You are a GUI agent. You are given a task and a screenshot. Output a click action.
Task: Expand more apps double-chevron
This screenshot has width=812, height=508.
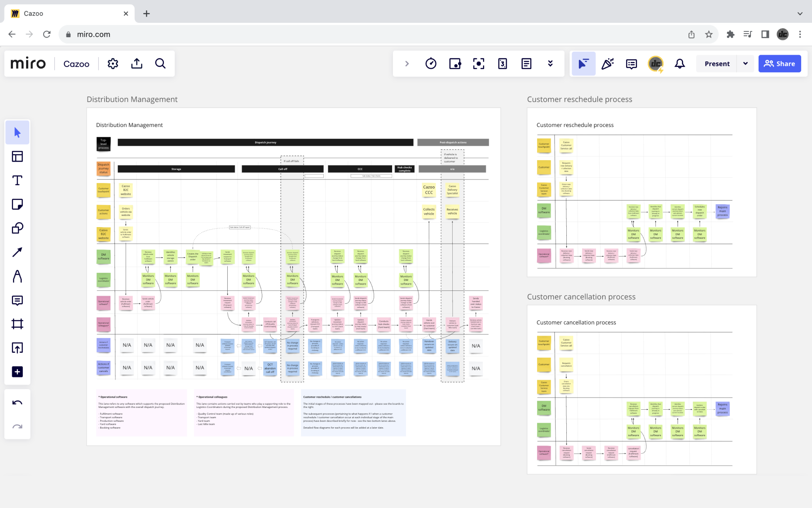(550, 64)
